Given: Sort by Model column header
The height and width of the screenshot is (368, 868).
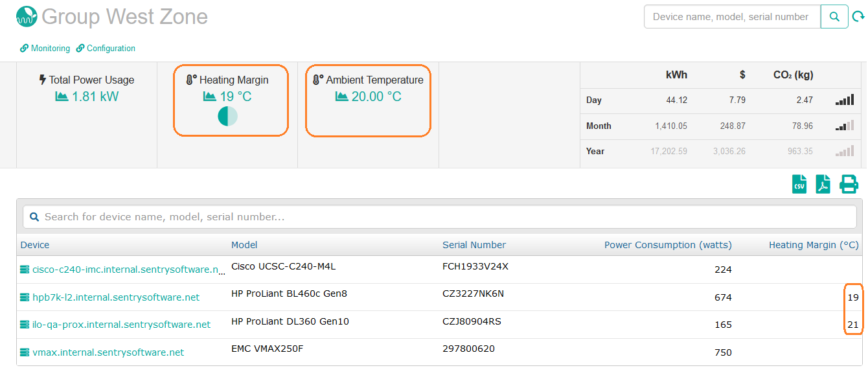Looking at the screenshot, I should pyautogui.click(x=244, y=245).
